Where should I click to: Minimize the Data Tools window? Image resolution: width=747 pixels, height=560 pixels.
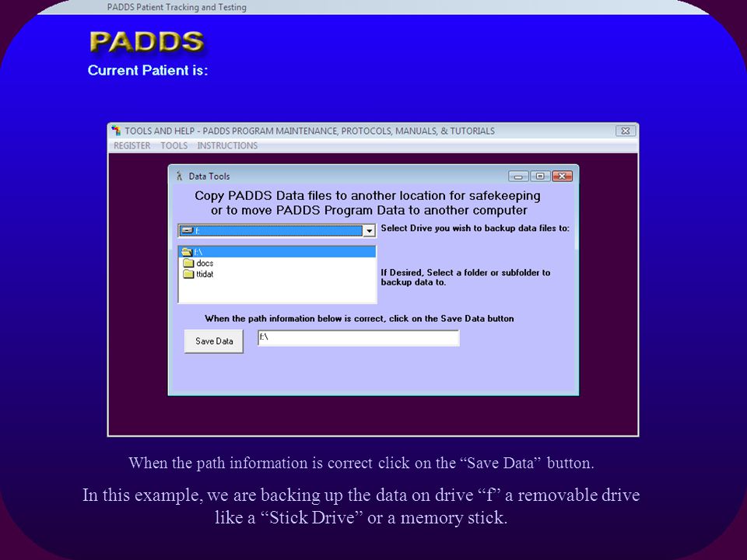pyautogui.click(x=518, y=177)
